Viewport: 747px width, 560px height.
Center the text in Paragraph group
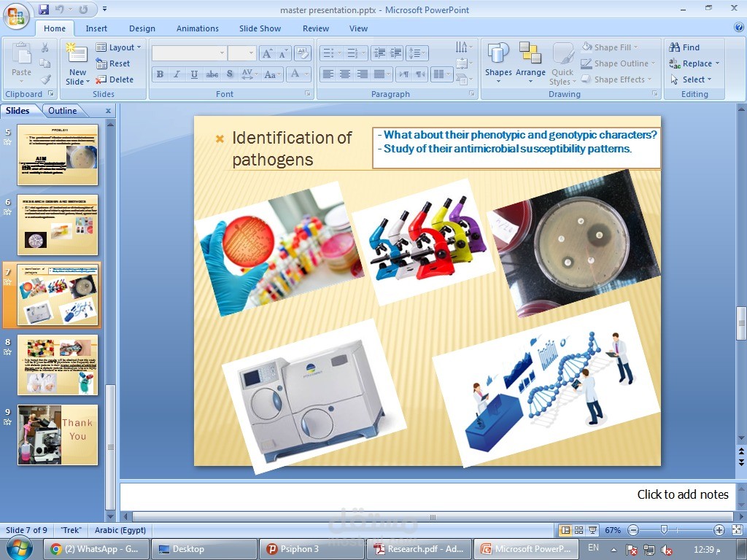345,74
